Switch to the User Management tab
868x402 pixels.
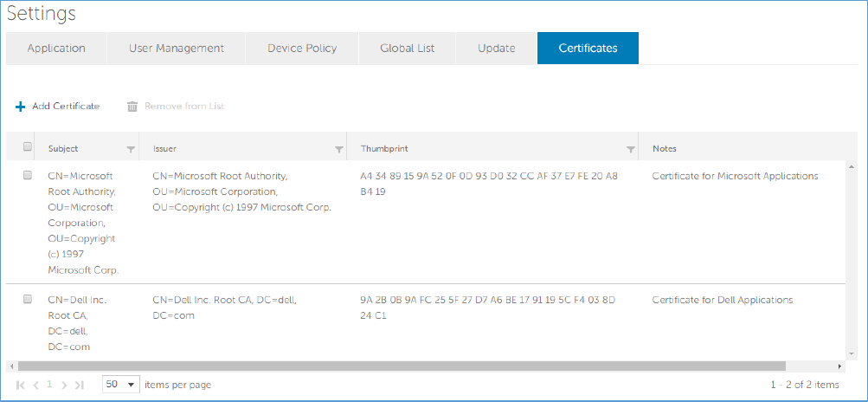(x=176, y=49)
